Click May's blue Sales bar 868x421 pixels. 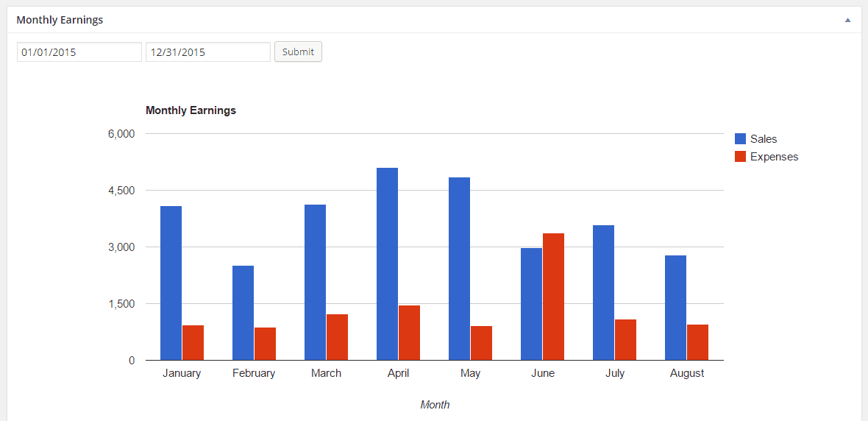[x=459, y=269]
